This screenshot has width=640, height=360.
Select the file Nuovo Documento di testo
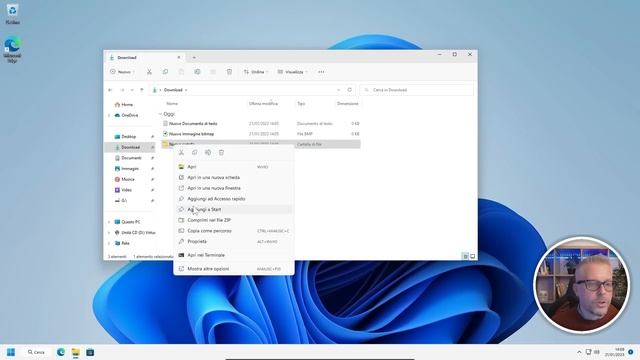click(261, 123)
